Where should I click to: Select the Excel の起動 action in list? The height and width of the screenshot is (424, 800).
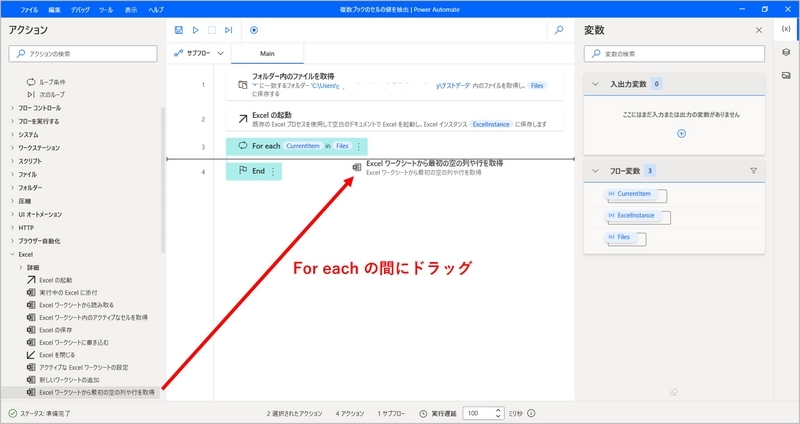coord(49,280)
